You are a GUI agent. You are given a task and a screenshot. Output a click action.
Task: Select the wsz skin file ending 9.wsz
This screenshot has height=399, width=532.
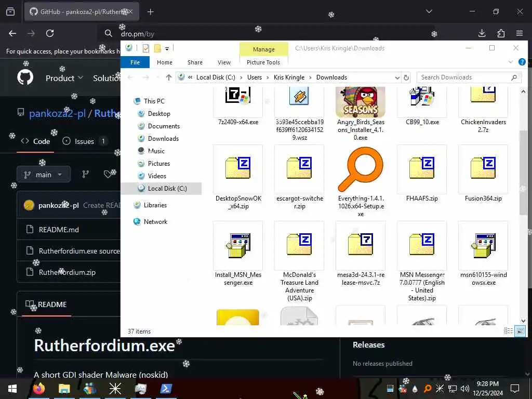coord(299,113)
